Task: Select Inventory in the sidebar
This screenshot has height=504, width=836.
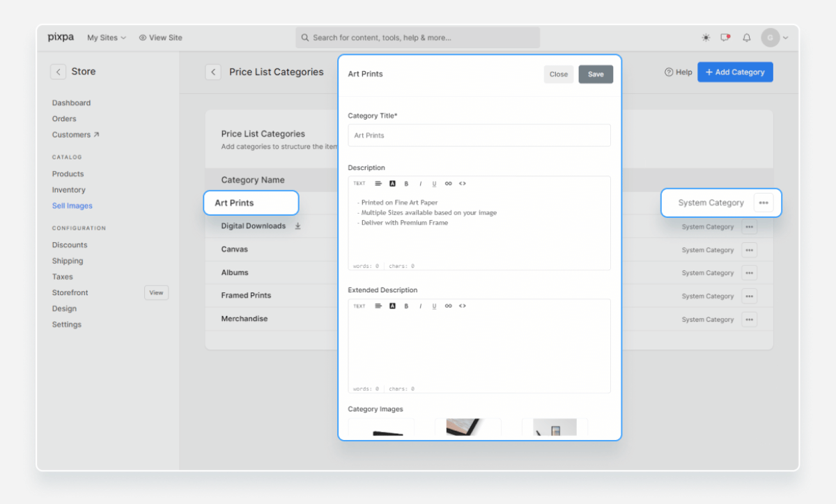Action: click(68, 190)
